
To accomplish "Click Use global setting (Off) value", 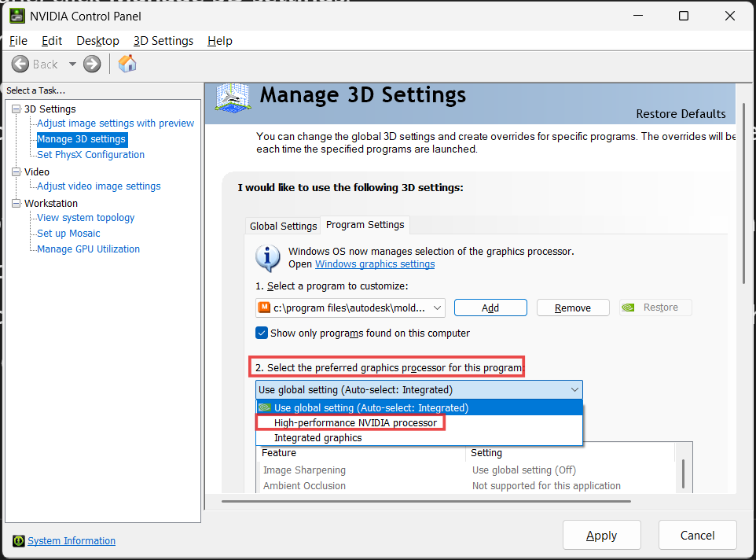I will (523, 470).
